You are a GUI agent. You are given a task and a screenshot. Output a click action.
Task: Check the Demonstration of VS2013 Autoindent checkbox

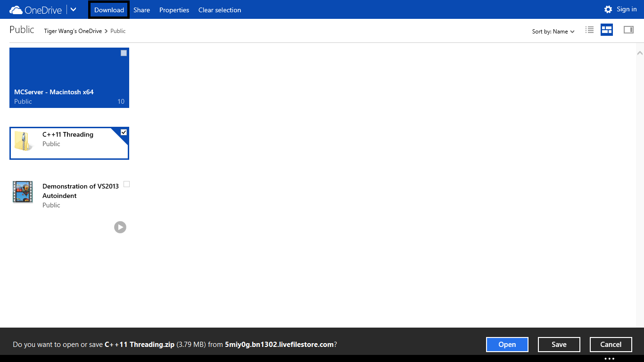126,184
